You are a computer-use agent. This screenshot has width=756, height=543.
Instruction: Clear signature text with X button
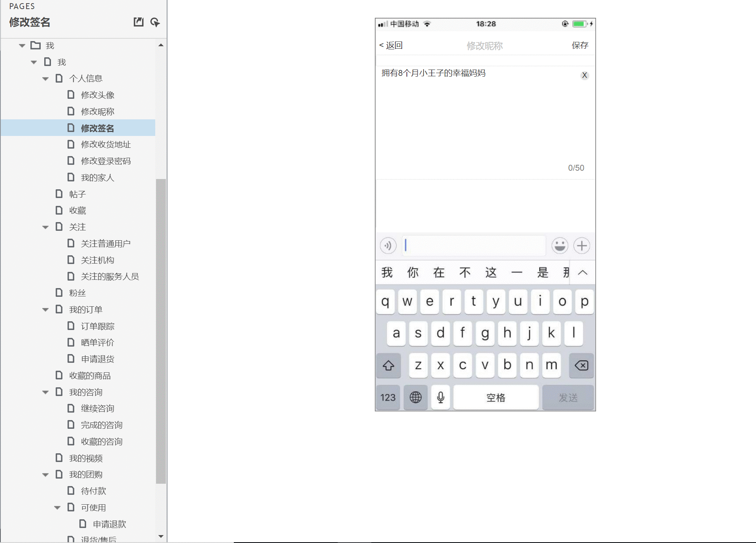[585, 75]
